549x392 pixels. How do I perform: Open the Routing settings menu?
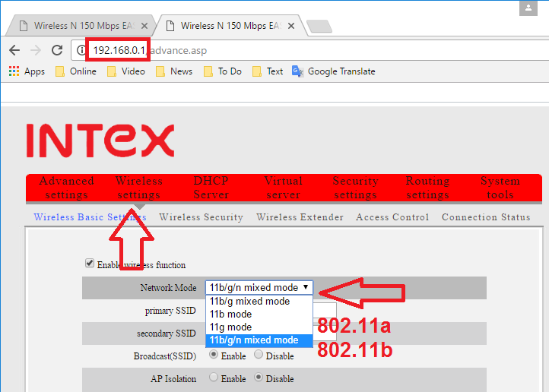click(x=427, y=188)
